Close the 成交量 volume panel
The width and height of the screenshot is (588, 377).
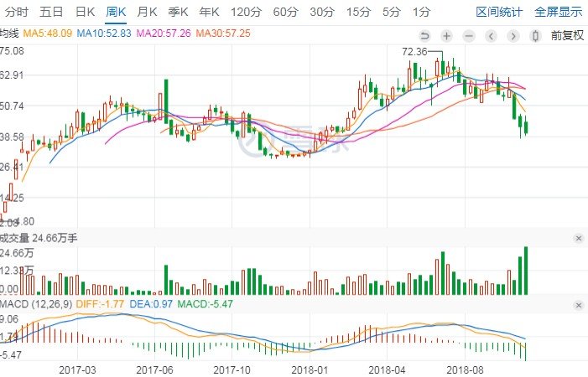(x=579, y=239)
